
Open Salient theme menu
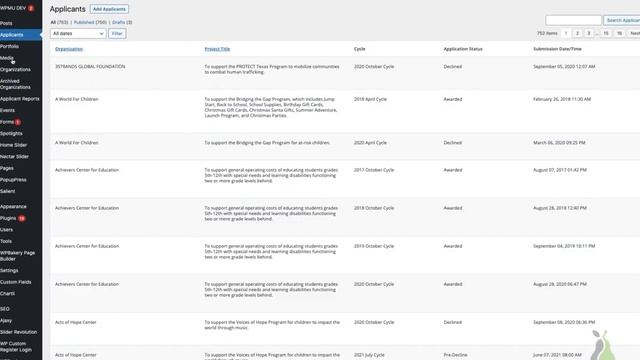tap(7, 191)
